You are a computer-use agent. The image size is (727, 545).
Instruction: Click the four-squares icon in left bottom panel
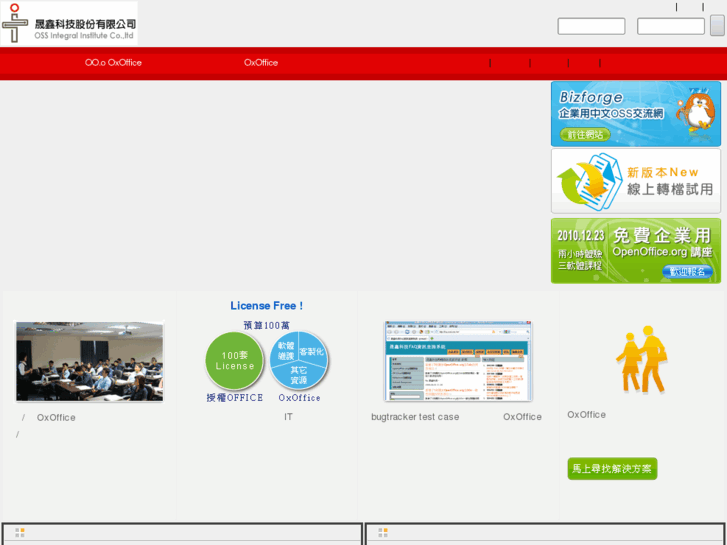tap(19, 532)
